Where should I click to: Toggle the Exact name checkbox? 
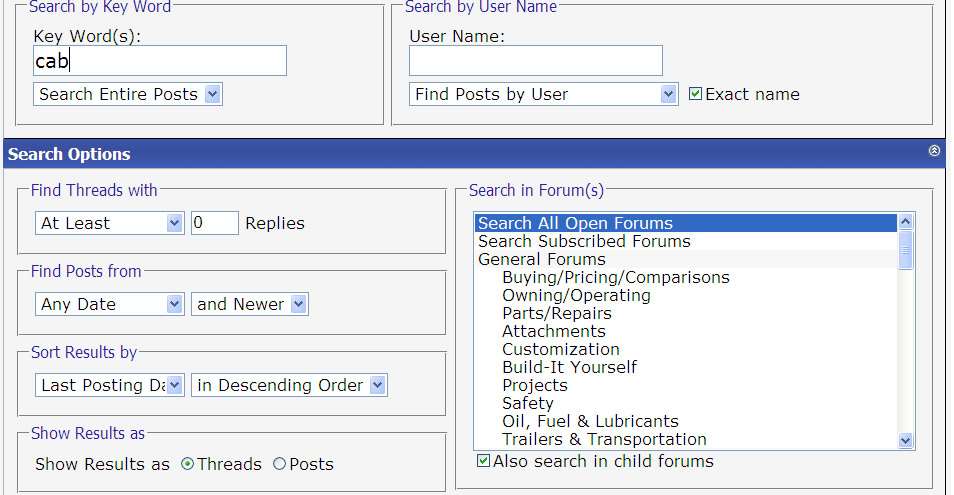coord(696,94)
